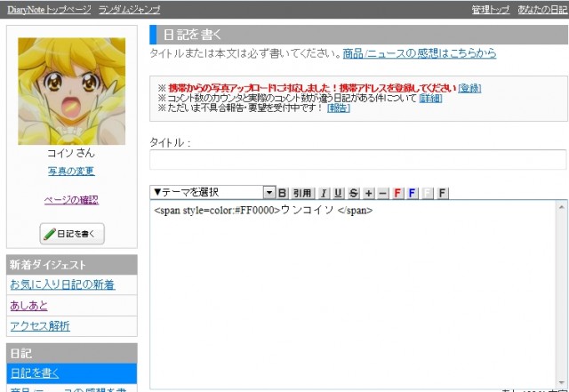569x392 pixels.
Task: Click the 登録 link in notice box
Action: pyautogui.click(x=469, y=88)
